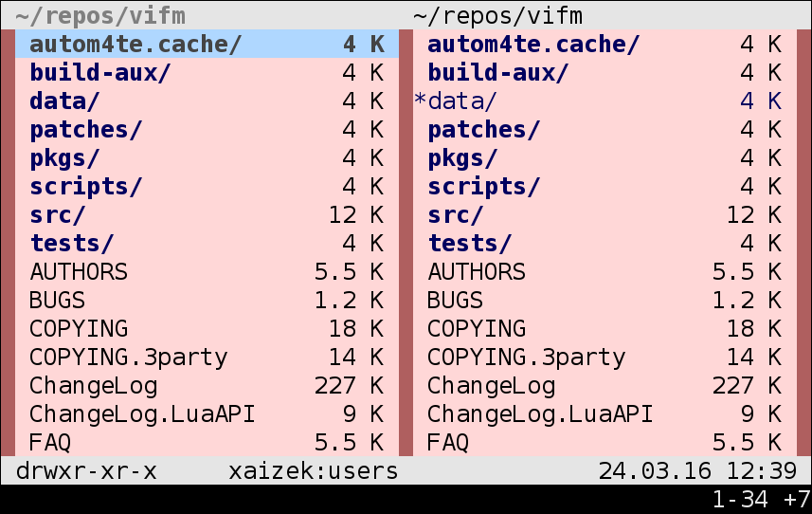Select ChangeLog.LuaAPI in right pane
The width and height of the screenshot is (812, 514).
(604, 414)
